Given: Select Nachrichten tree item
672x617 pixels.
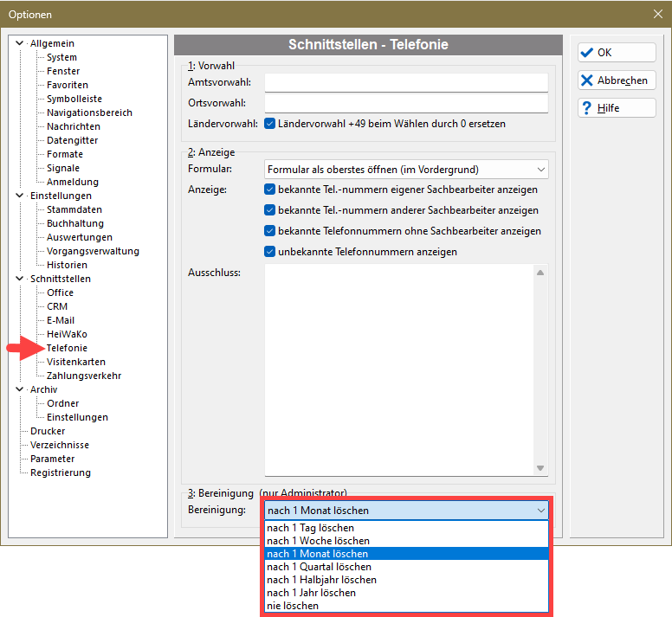Looking at the screenshot, I should point(74,126).
